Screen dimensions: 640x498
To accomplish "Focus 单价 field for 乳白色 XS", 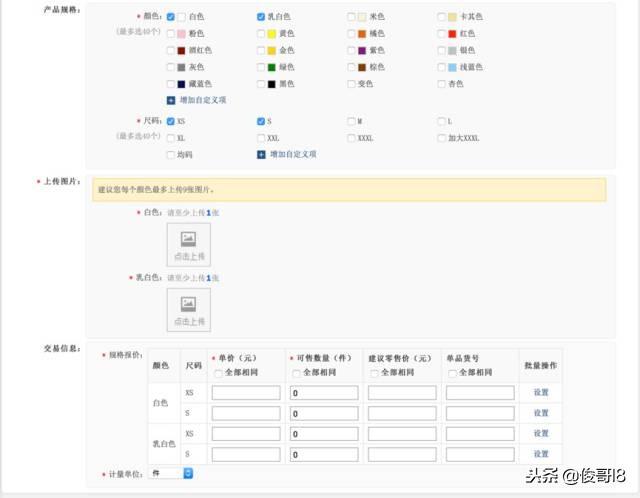I will pyautogui.click(x=246, y=434).
